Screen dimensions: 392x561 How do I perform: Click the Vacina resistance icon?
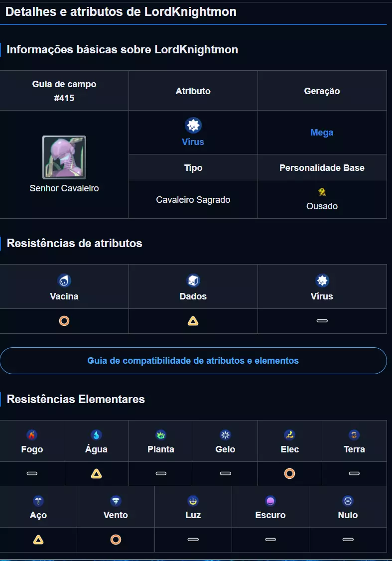(x=64, y=280)
